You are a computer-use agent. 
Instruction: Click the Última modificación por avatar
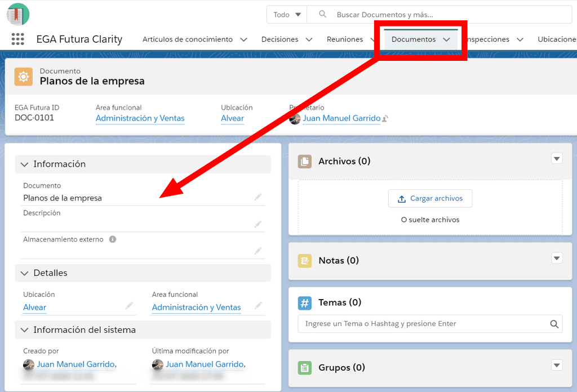pyautogui.click(x=158, y=365)
